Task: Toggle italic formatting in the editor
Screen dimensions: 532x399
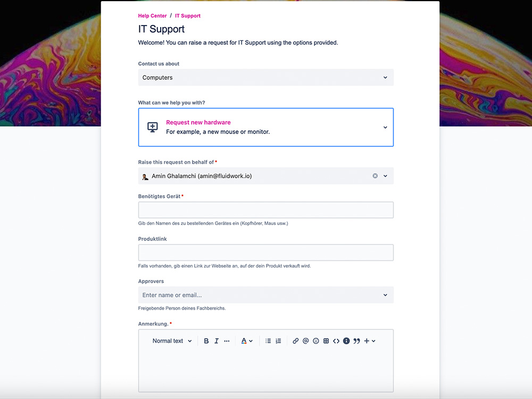Action: coord(217,341)
